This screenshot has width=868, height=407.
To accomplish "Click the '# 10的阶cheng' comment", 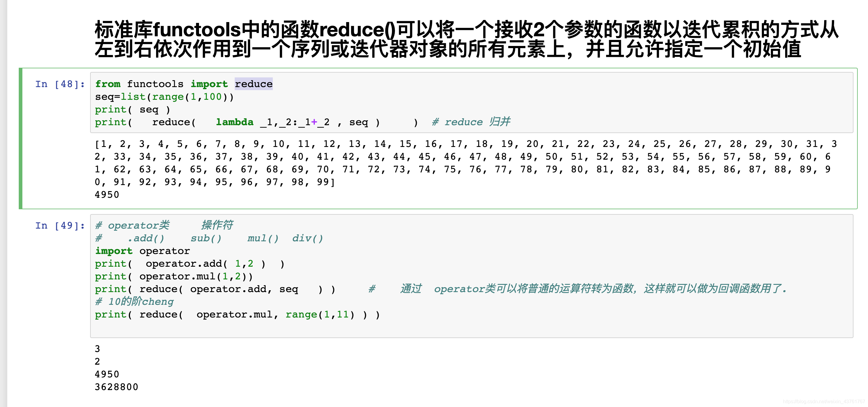I will (x=134, y=301).
